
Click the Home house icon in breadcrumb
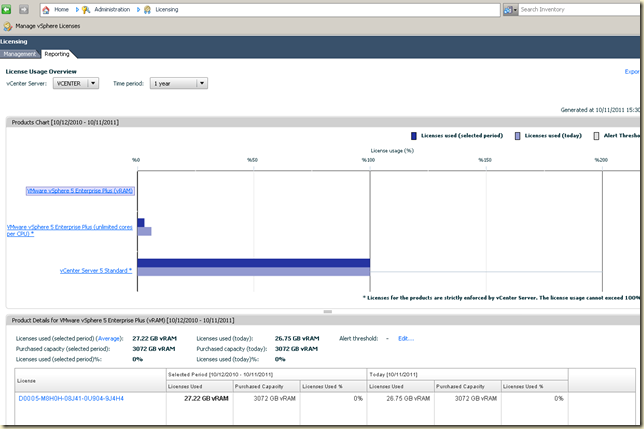point(46,9)
